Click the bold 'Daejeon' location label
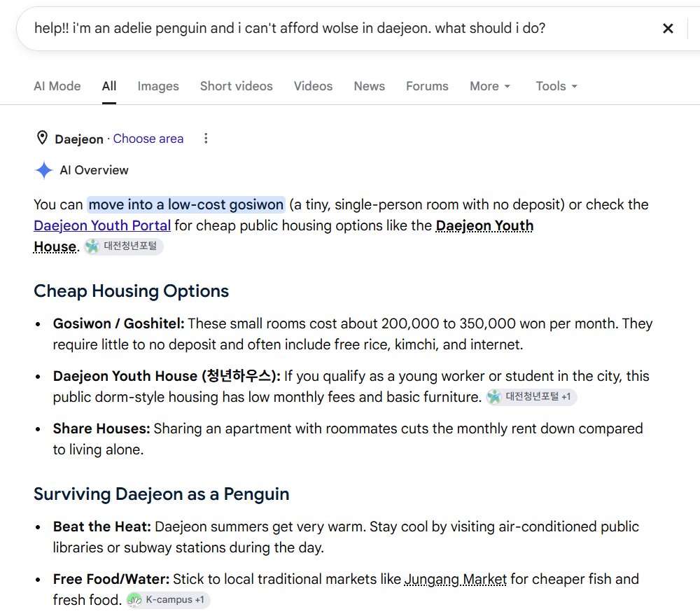The width and height of the screenshot is (700, 614). [x=79, y=139]
